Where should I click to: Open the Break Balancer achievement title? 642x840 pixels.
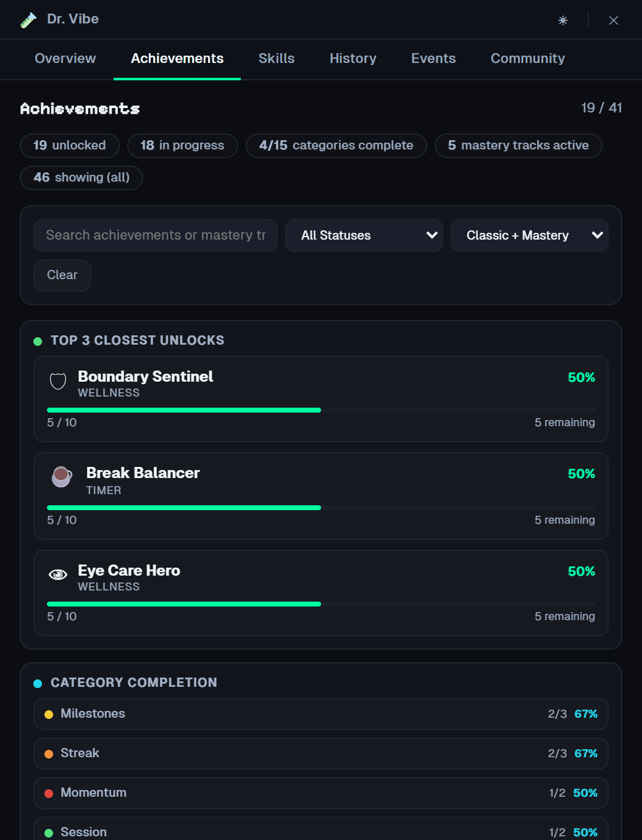pyautogui.click(x=143, y=473)
